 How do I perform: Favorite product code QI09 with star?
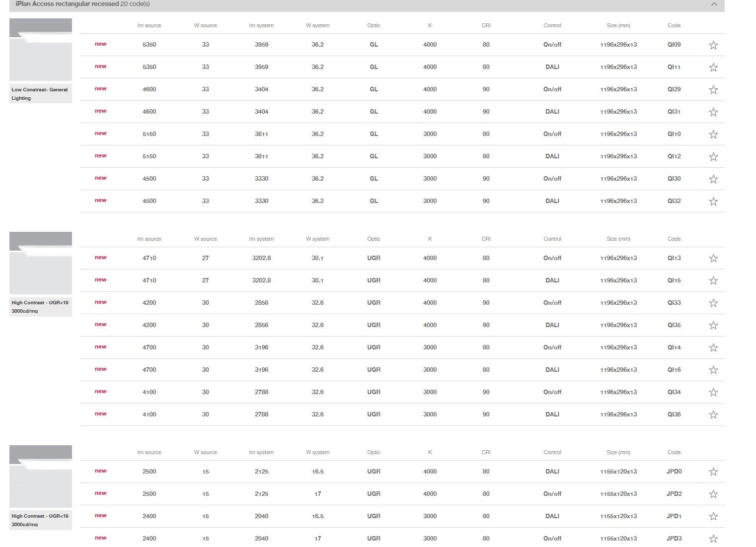tap(713, 45)
